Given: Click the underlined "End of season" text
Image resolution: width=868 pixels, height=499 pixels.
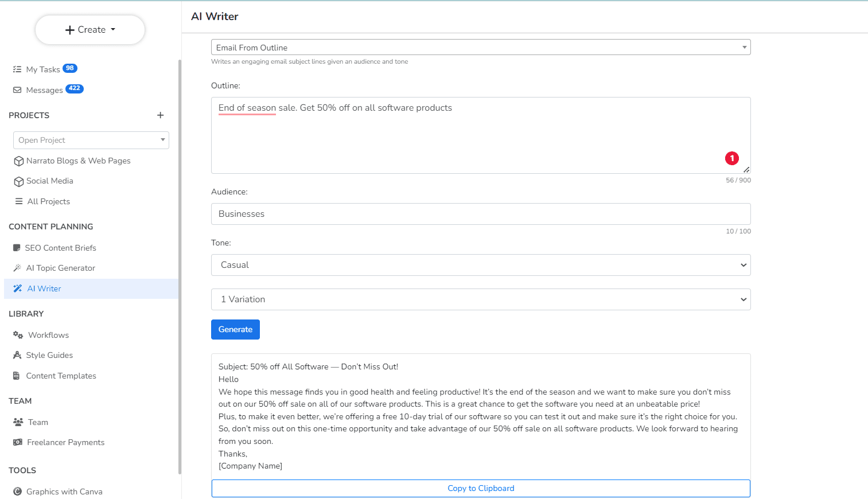Looking at the screenshot, I should [x=247, y=108].
